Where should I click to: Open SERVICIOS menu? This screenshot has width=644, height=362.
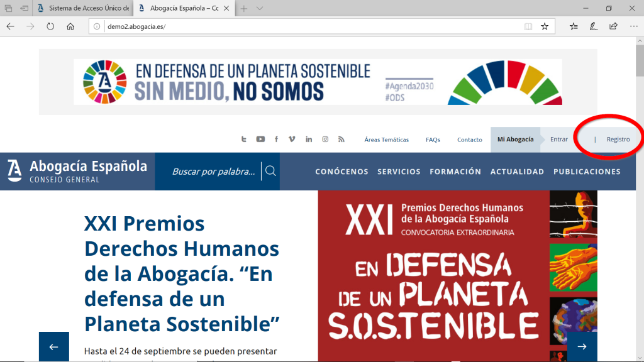pyautogui.click(x=399, y=172)
